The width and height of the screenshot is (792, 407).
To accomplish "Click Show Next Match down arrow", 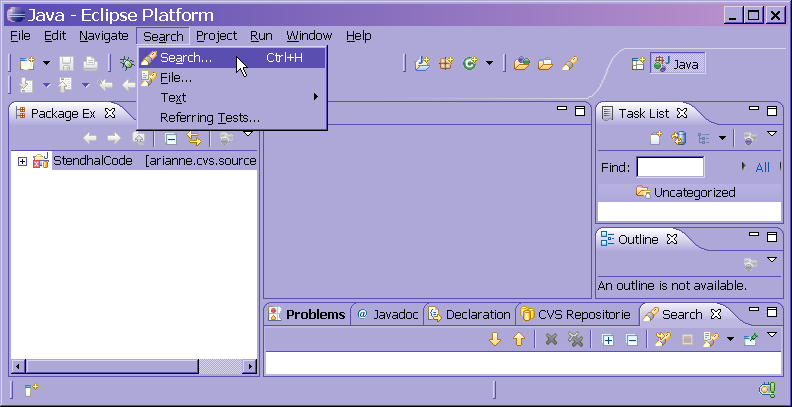I will (495, 339).
